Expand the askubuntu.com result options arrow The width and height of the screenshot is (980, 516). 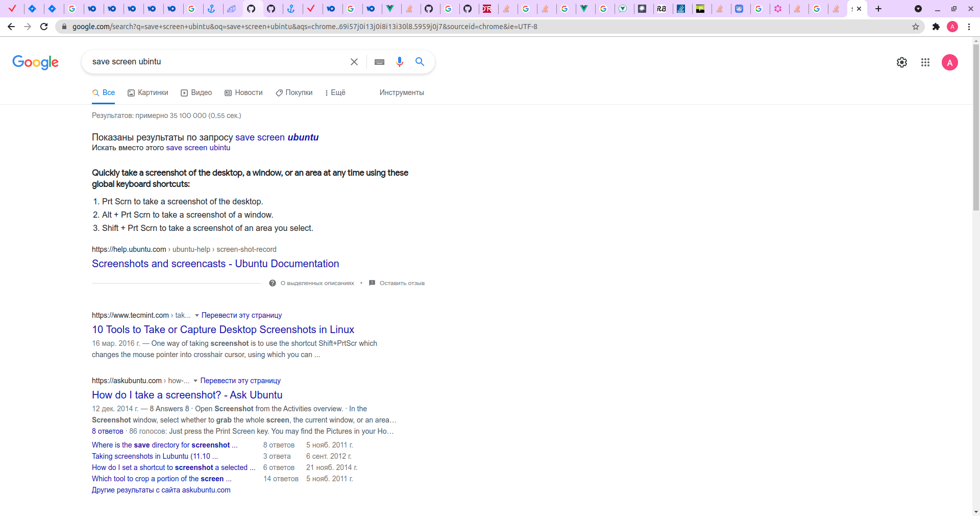(x=195, y=381)
